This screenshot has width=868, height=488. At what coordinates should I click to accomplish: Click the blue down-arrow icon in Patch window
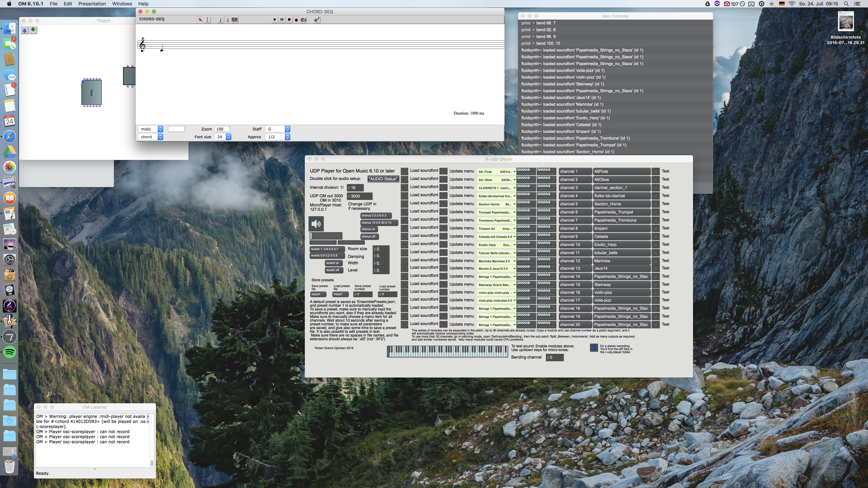point(25,30)
